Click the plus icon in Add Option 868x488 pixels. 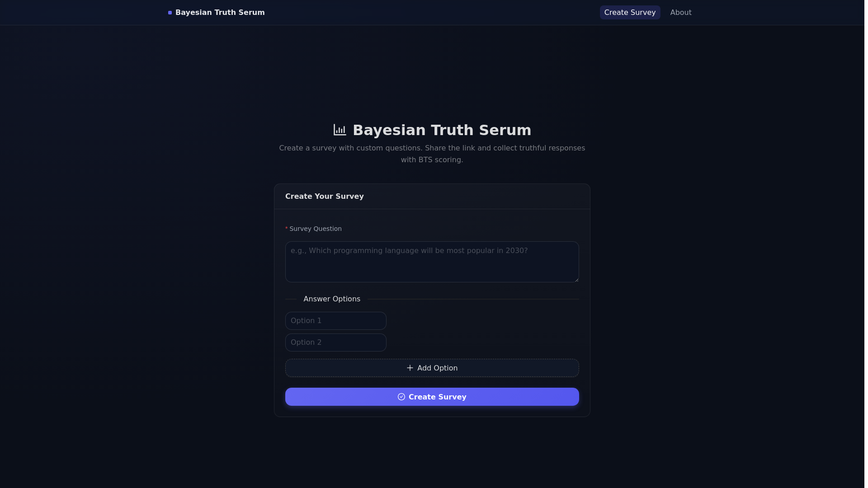coord(410,368)
